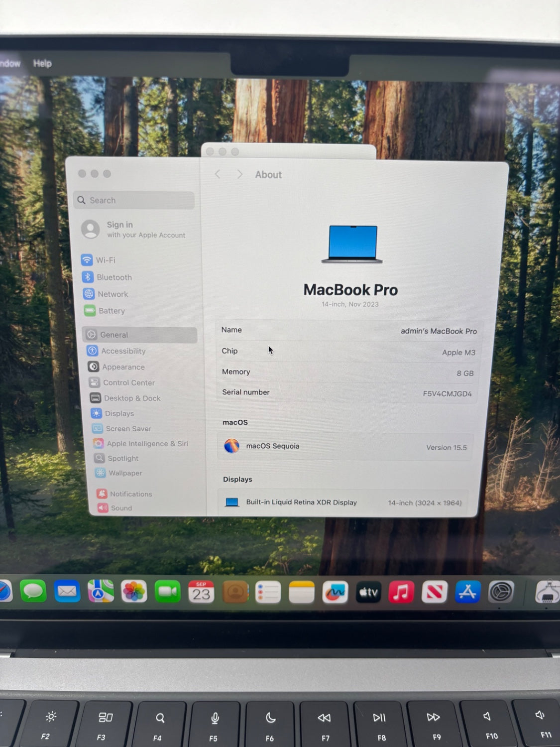
Task: Open Accessibility settings
Action: 123,351
